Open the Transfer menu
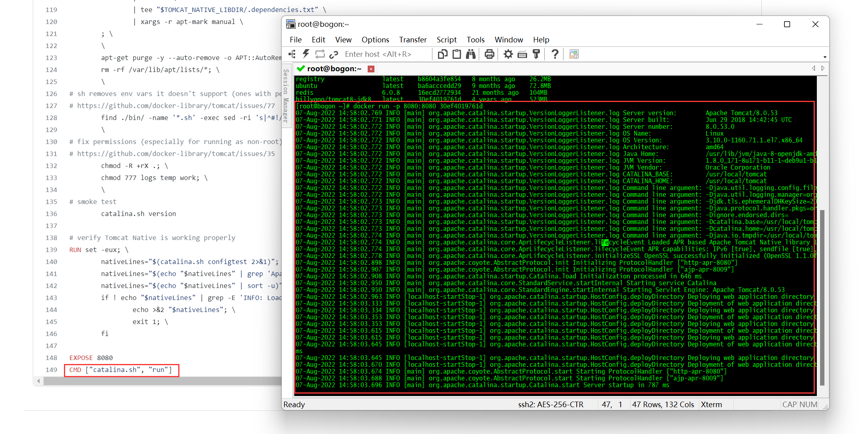 (413, 40)
